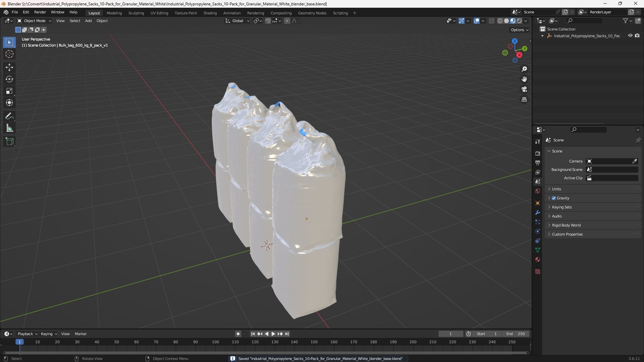This screenshot has width=644, height=362.
Task: Select the Move tool
Action: [9, 67]
